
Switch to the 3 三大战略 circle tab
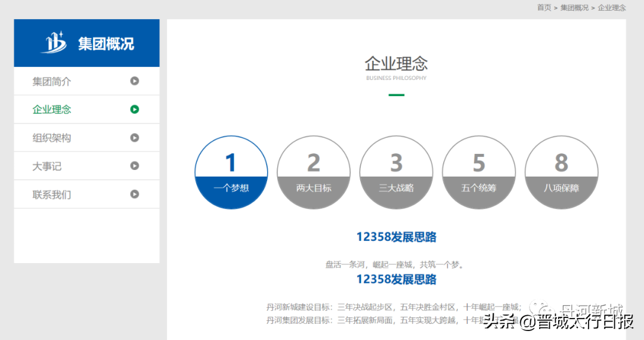tap(397, 172)
